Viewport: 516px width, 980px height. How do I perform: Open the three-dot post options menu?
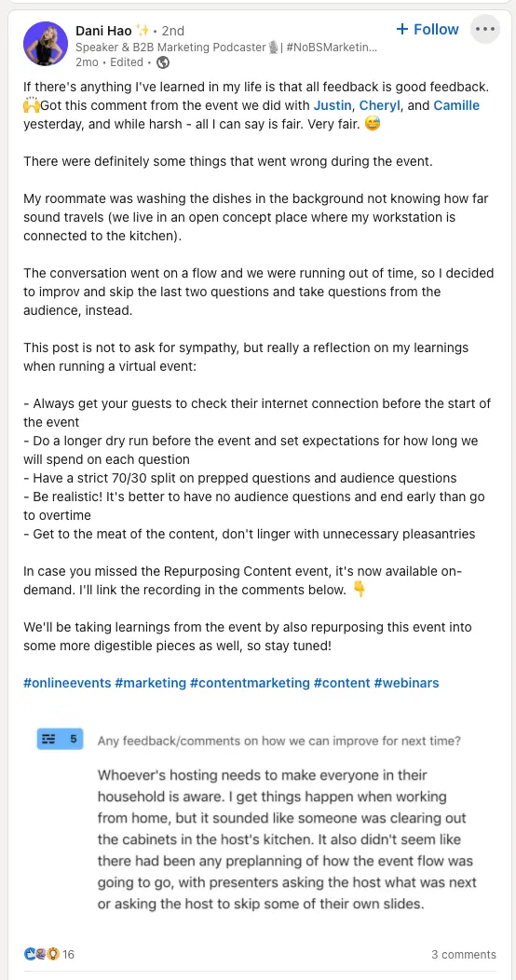point(484,29)
